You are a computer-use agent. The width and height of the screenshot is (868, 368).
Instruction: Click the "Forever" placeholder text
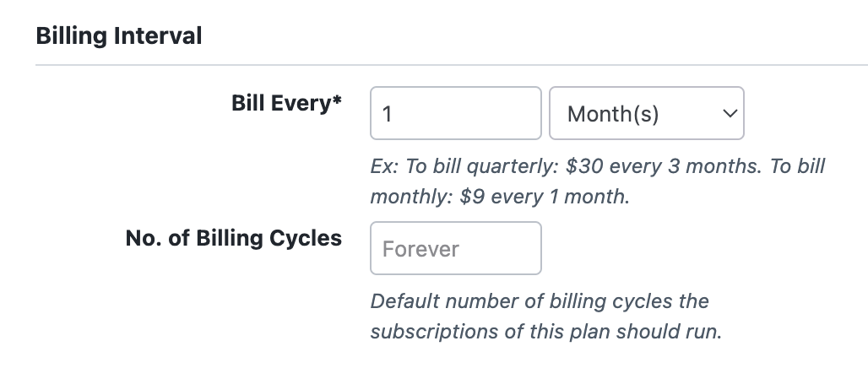click(420, 249)
